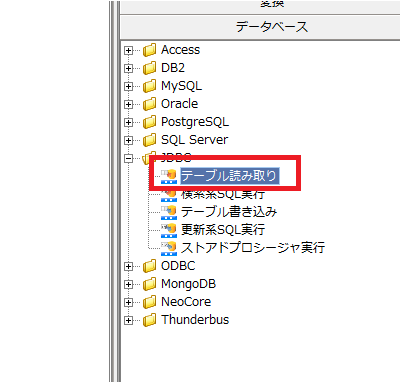Expand the DB2 folder node
The image size is (400, 382).
[x=128, y=69]
